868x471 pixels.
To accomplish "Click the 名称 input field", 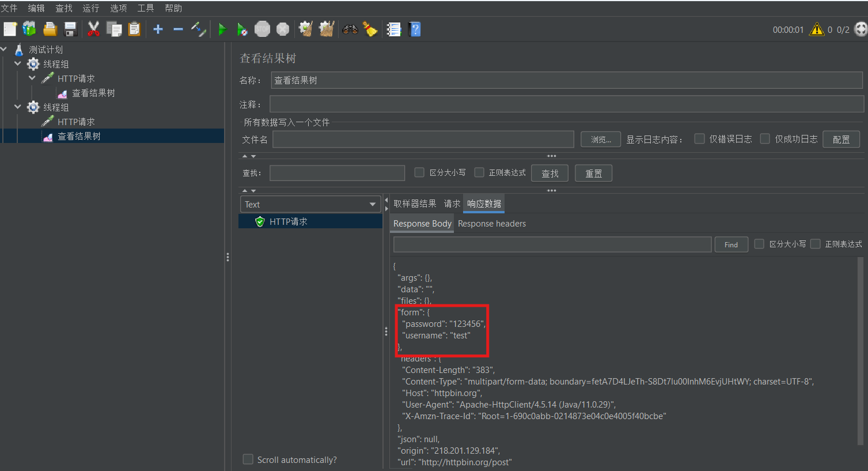I will click(x=567, y=80).
